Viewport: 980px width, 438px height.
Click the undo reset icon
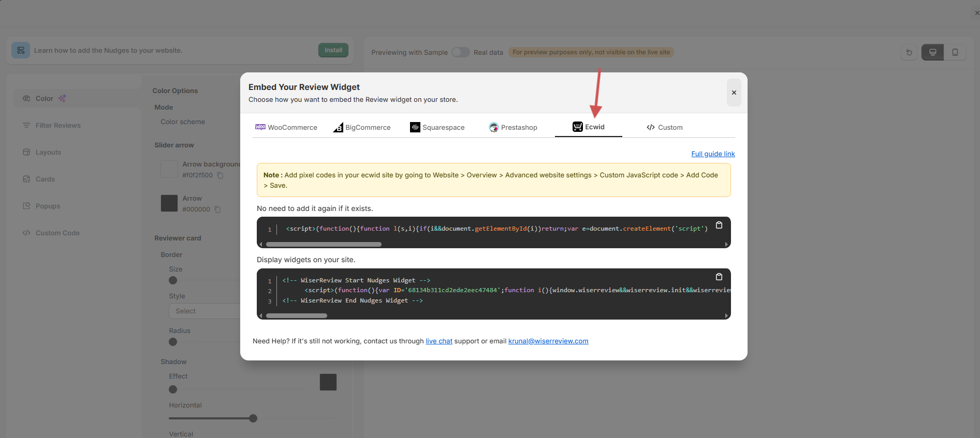(909, 52)
